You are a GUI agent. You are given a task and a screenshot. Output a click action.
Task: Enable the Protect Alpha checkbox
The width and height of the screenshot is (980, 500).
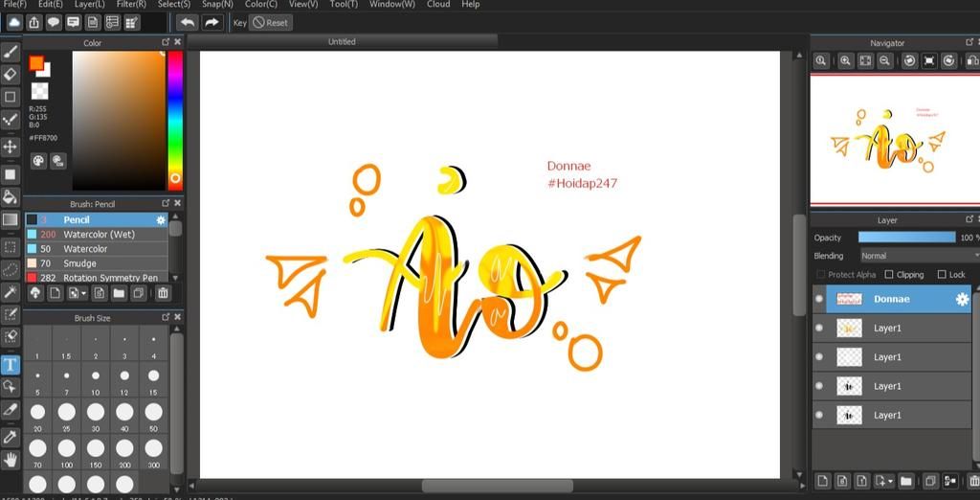[x=820, y=275]
